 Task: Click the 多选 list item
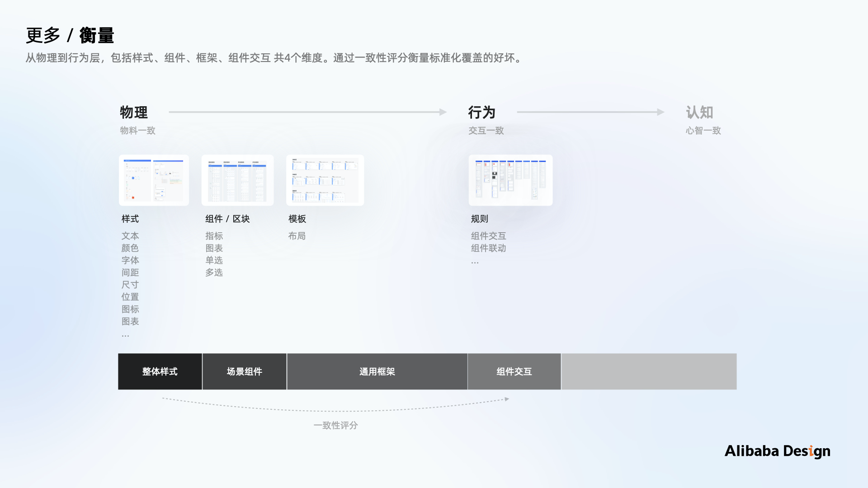pos(214,272)
